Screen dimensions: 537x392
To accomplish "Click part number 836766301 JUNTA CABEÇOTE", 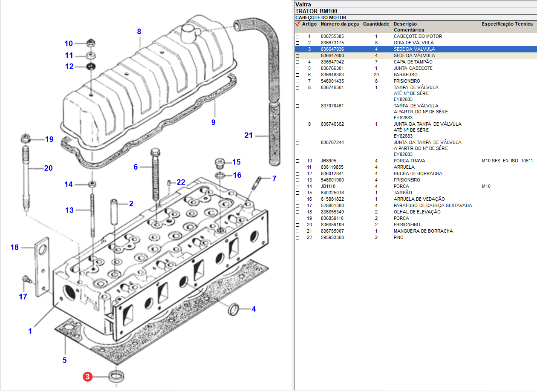I will point(332,68).
